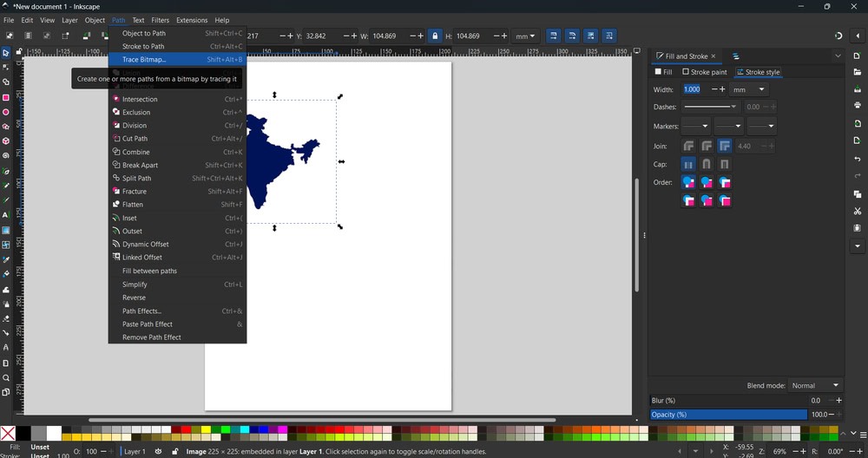This screenshot has height=458, width=868.
Task: Click the Rotate canvas icon top right
Action: [838, 36]
